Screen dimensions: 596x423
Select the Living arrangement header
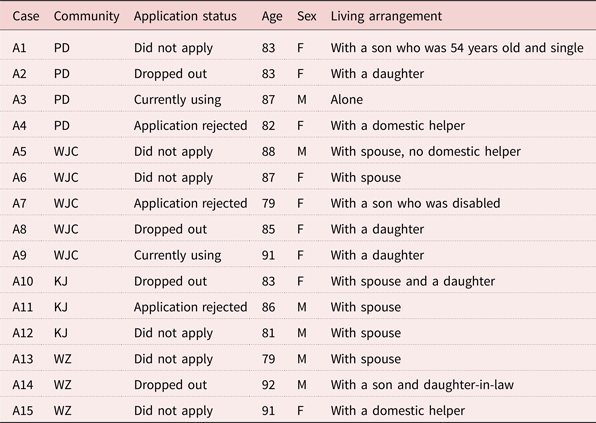point(386,16)
